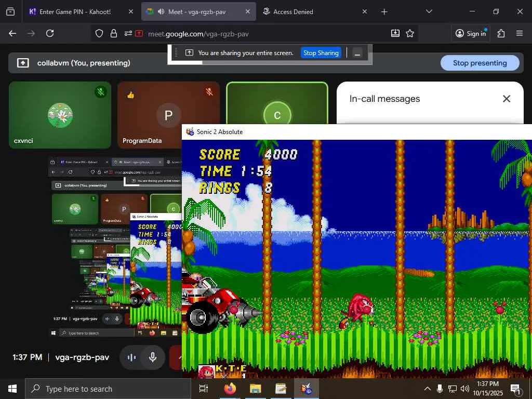532x399 pixels.
Task: Click the install site as app icon
Action: coord(395,33)
